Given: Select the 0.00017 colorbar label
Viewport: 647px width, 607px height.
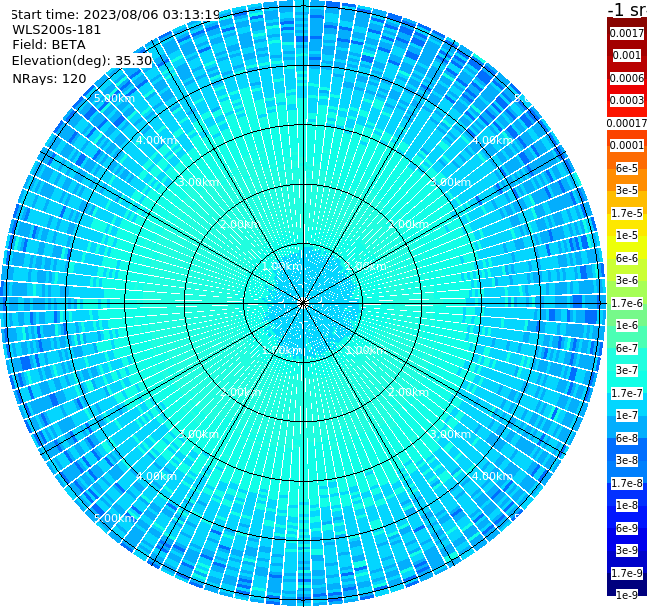Looking at the screenshot, I should point(627,123).
